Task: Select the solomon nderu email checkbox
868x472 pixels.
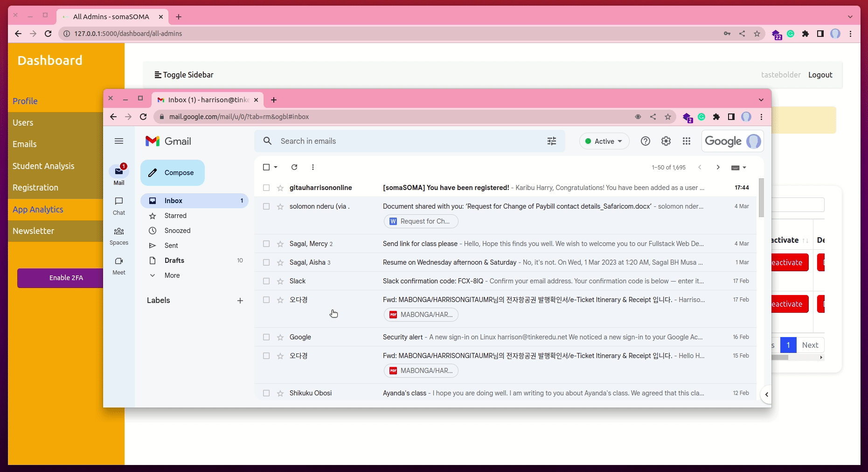Action: (266, 206)
